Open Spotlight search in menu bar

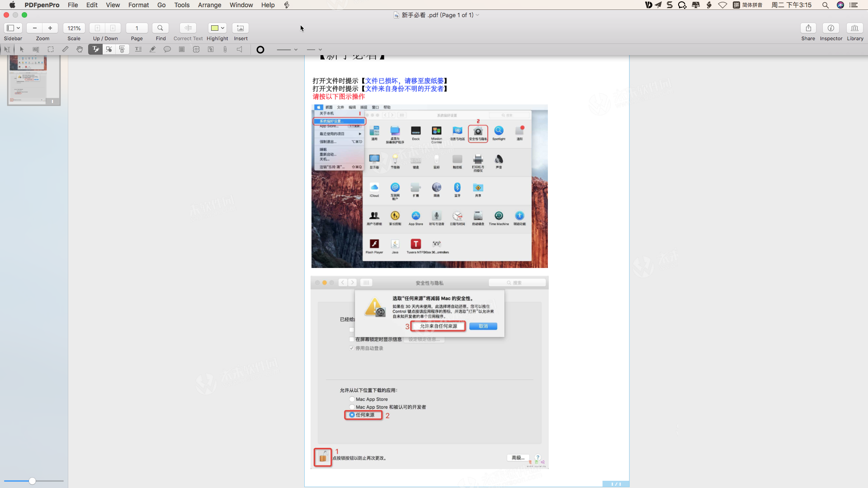pyautogui.click(x=826, y=5)
